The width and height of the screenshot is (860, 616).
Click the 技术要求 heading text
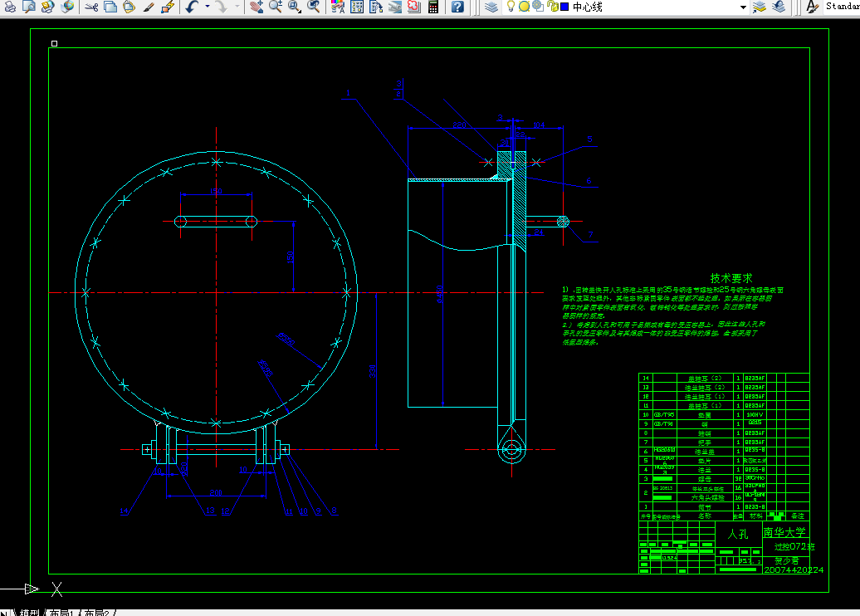tap(731, 278)
